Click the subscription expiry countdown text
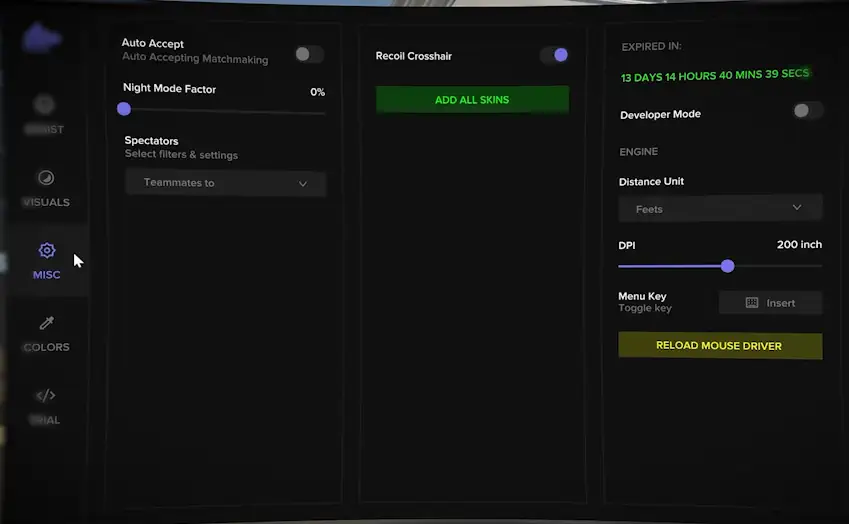 [715, 75]
